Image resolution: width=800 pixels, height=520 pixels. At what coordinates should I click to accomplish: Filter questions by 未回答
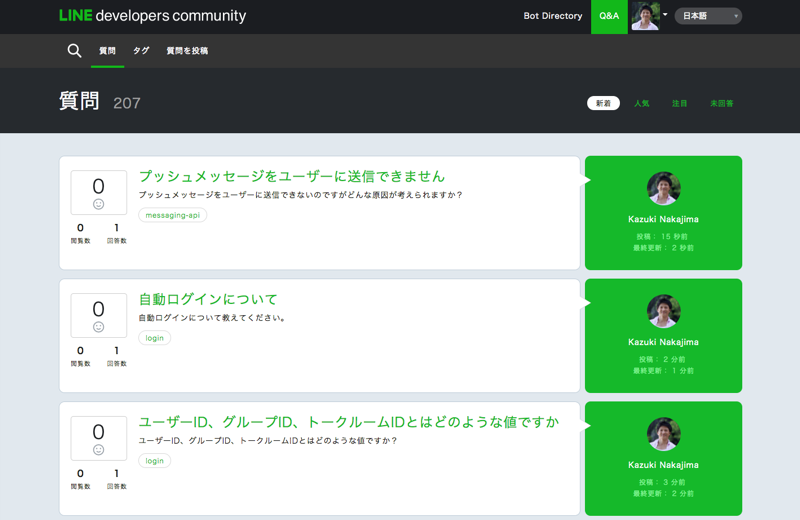point(721,103)
